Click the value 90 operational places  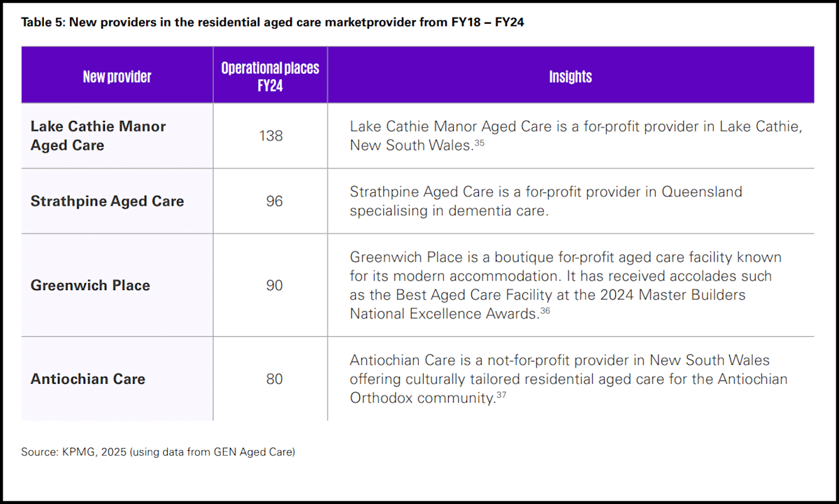pos(274,285)
